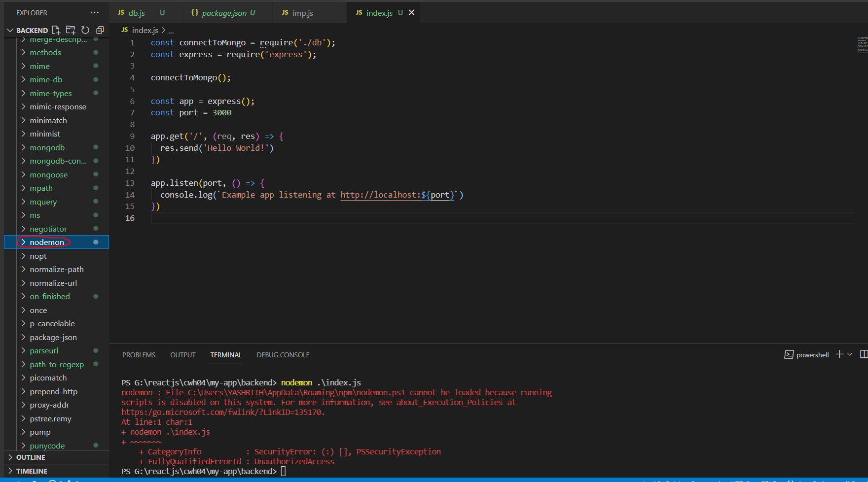Expand the OUTLINE section
868x482 pixels.
point(31,457)
